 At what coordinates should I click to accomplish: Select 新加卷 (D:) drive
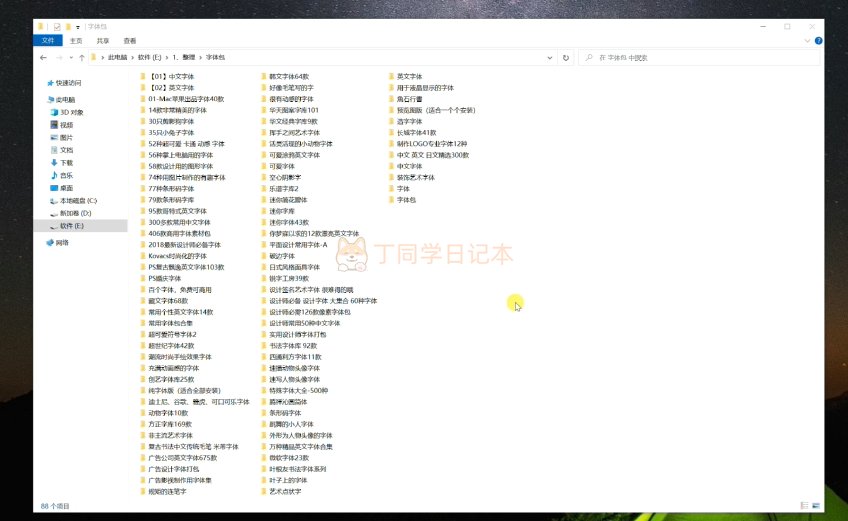click(70, 213)
